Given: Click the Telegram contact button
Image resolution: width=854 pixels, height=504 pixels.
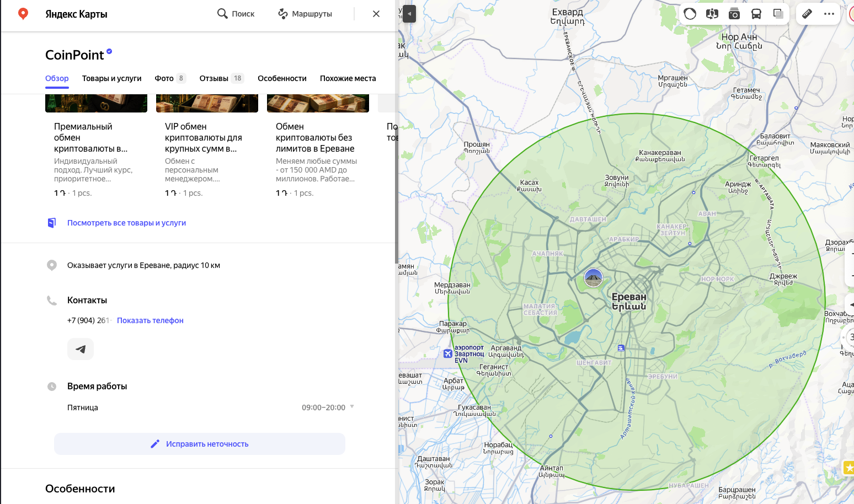Looking at the screenshot, I should click(x=81, y=349).
